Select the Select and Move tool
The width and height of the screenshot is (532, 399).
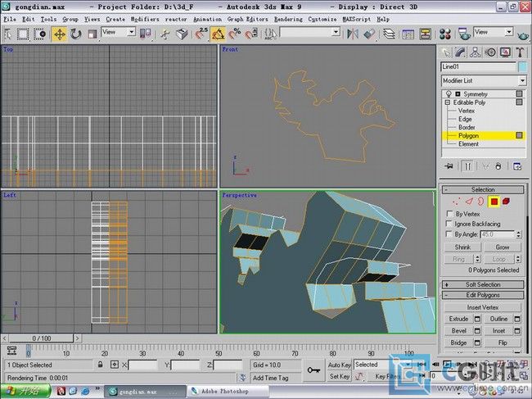(60, 34)
